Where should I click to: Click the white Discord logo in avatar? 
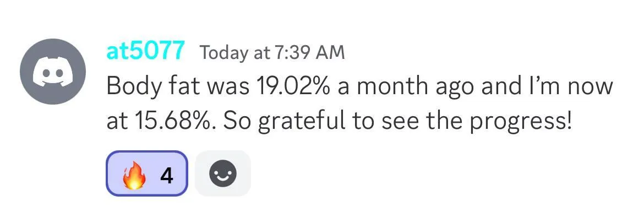click(53, 72)
